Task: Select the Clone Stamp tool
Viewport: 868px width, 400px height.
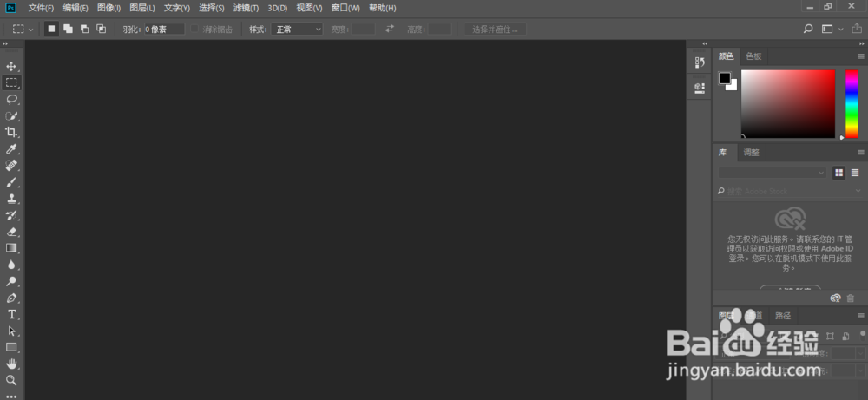Action: 11,199
